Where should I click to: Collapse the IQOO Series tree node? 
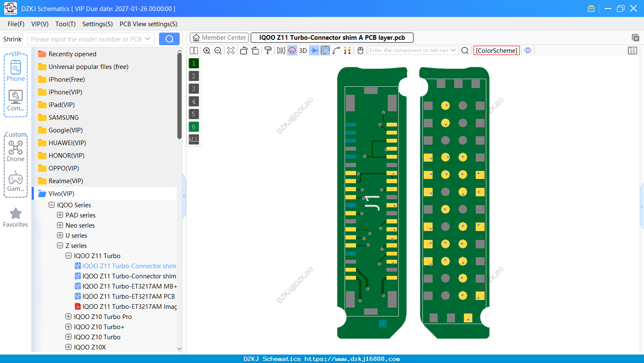coord(52,205)
